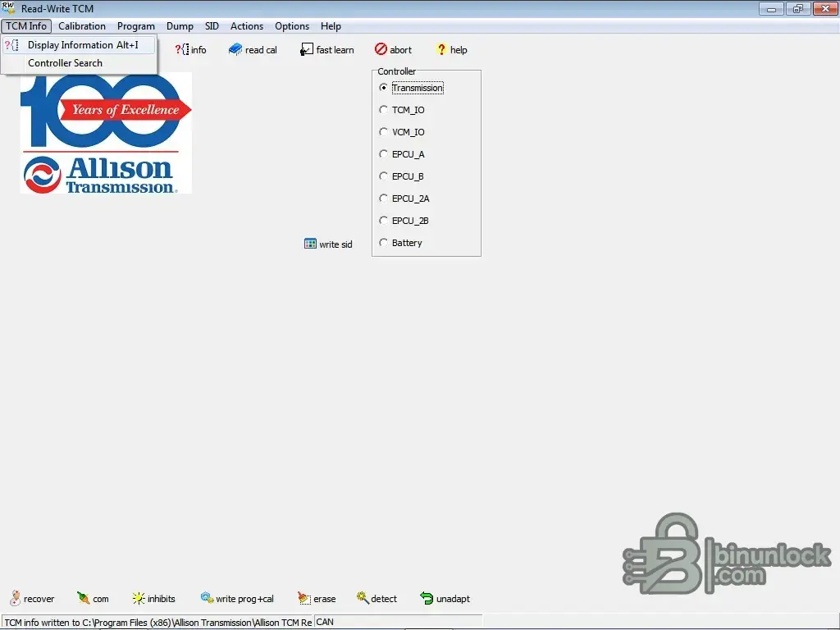840x630 pixels.
Task: Click the write sid icon
Action: click(310, 244)
